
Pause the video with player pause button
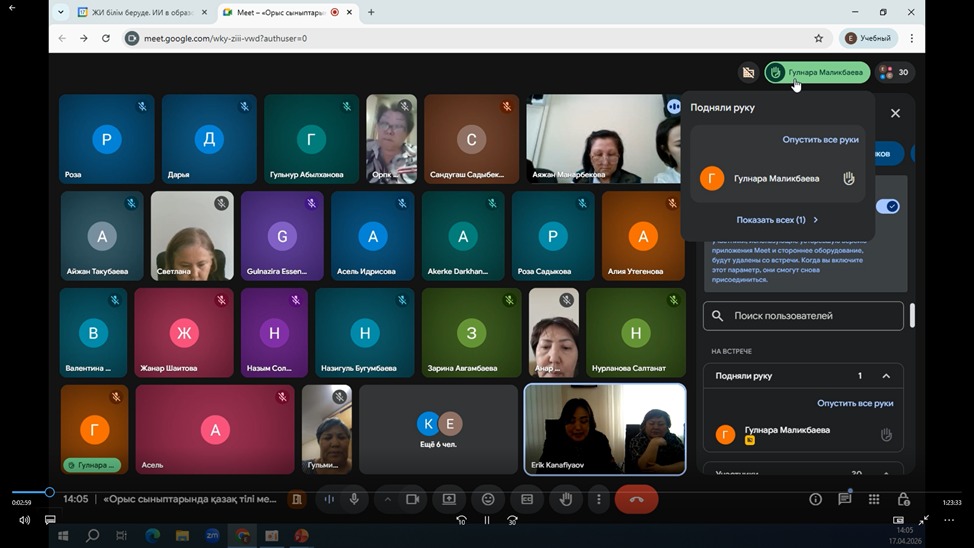coord(487,520)
